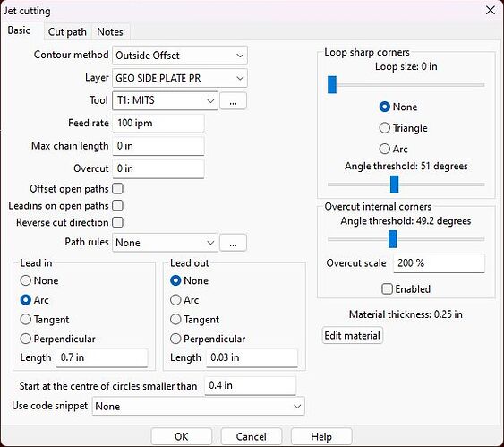Enable overcut internal corners checkbox
The image size is (504, 447).
(387, 288)
